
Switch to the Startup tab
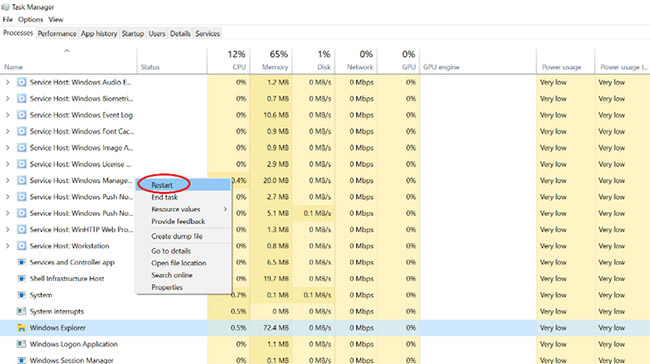click(133, 34)
